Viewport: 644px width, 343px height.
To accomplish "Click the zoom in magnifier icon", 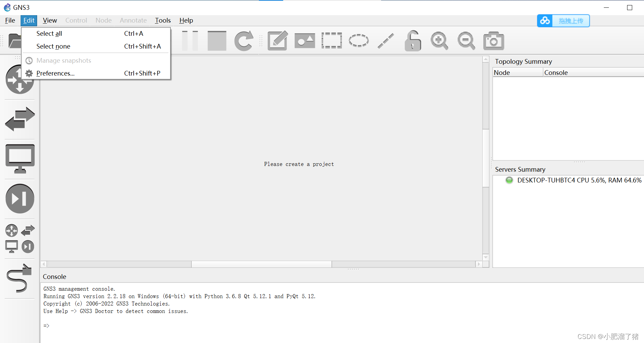I will coord(439,41).
